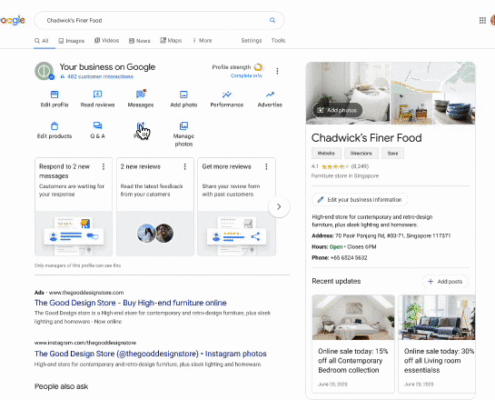Click the Add photo icon

[x=184, y=95]
